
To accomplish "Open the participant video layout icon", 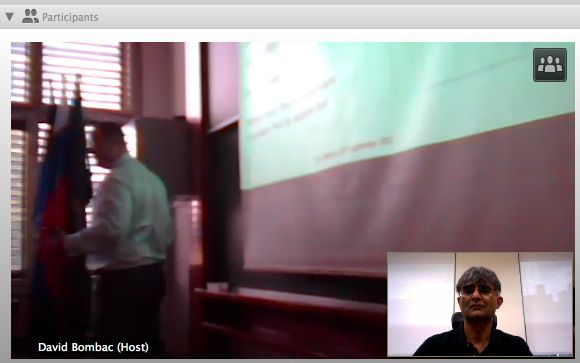I will (550, 65).
